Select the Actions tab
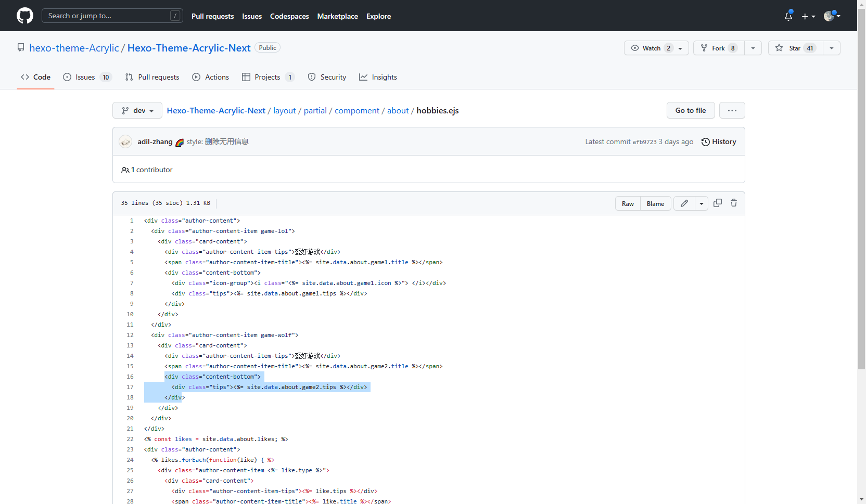Screen dimensions: 866x504 coord(210,77)
